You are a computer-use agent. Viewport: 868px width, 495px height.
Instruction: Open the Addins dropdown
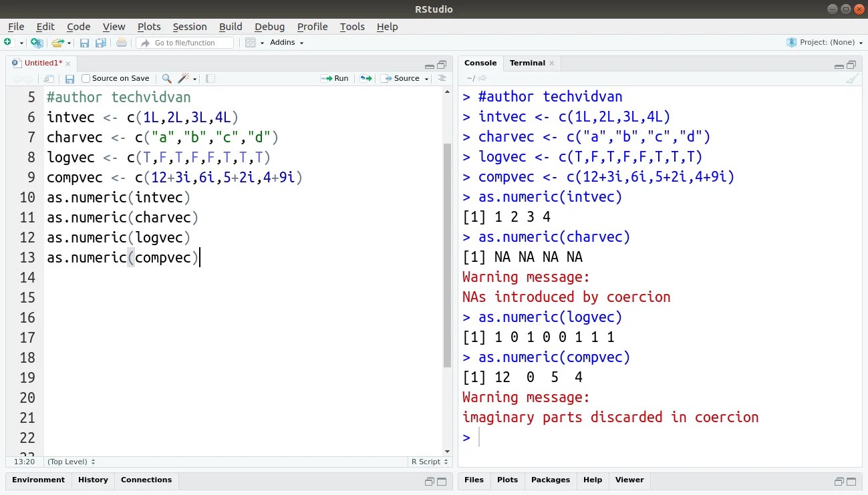coord(287,43)
